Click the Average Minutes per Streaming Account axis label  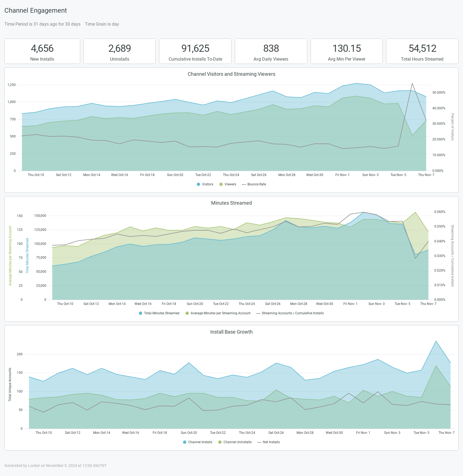(x=10, y=256)
